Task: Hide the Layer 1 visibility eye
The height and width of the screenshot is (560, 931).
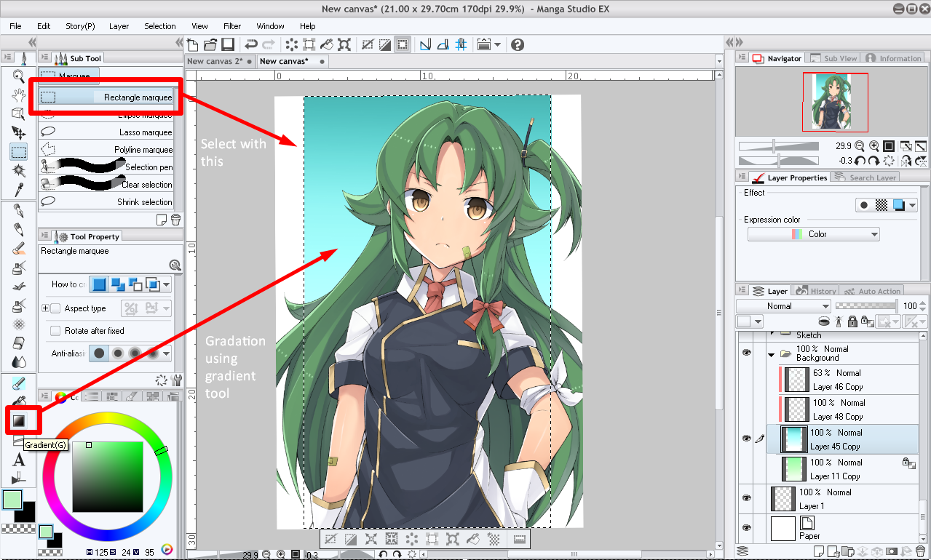Action: (x=746, y=498)
